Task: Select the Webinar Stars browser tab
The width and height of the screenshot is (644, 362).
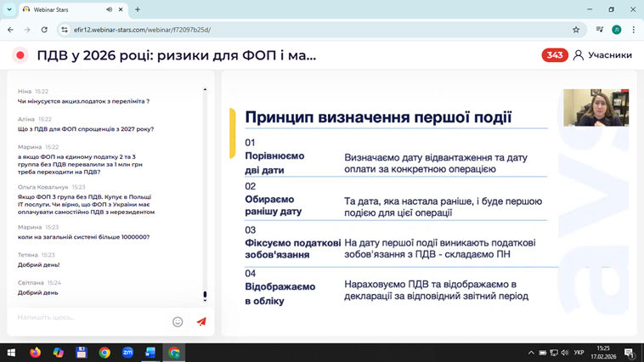Action: [x=64, y=10]
